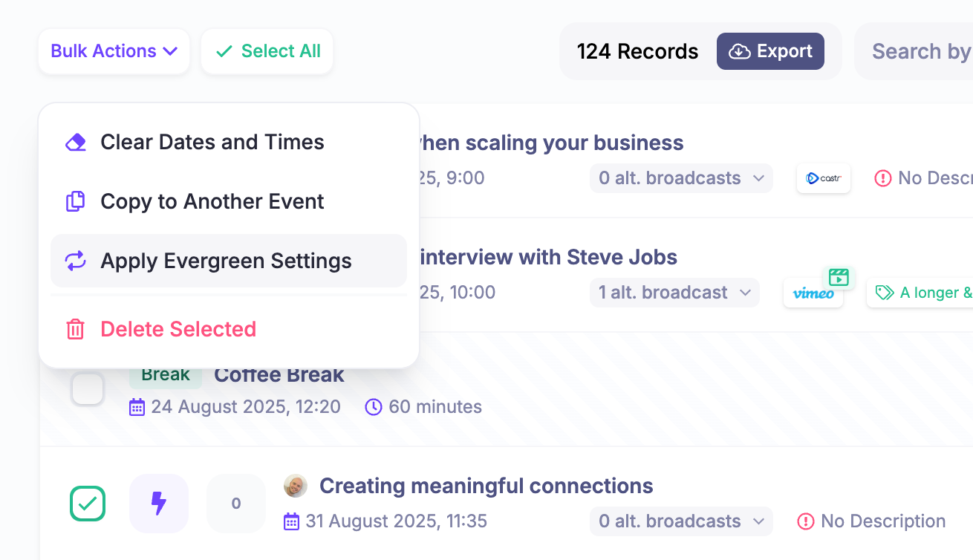Export the 124 records
The image size is (973, 560).
point(770,51)
